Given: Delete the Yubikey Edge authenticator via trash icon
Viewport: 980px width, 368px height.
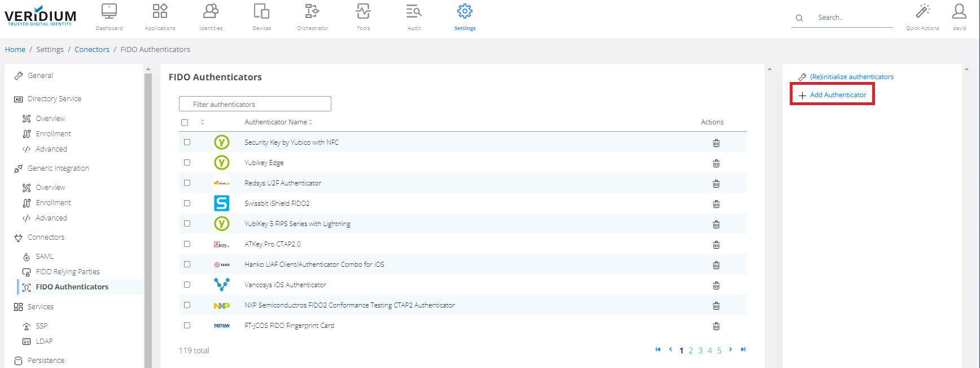Looking at the screenshot, I should tap(716, 163).
